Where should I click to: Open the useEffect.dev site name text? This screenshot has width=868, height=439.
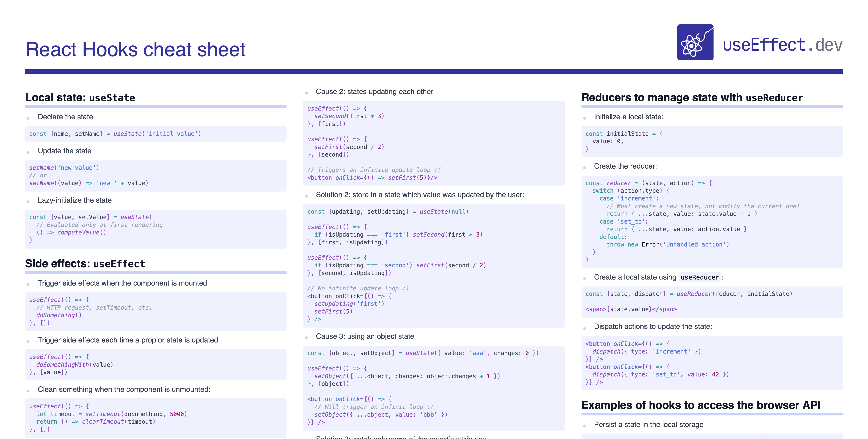(782, 45)
